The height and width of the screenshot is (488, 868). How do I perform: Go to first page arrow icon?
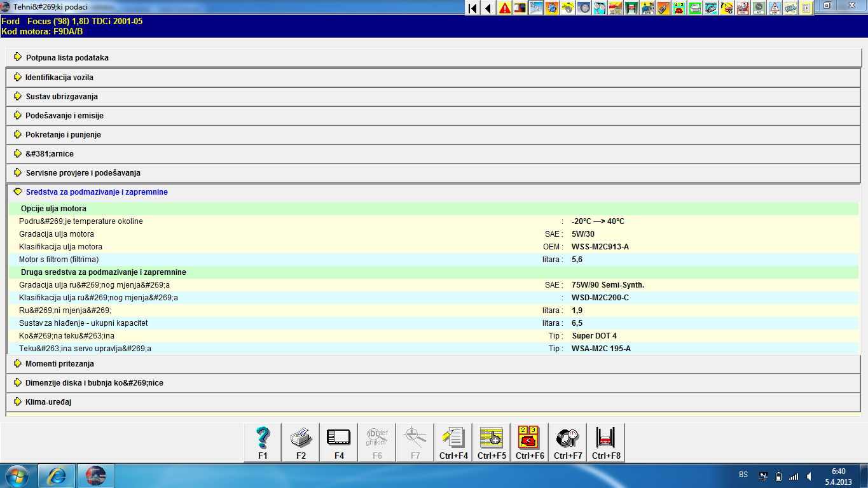tap(472, 8)
